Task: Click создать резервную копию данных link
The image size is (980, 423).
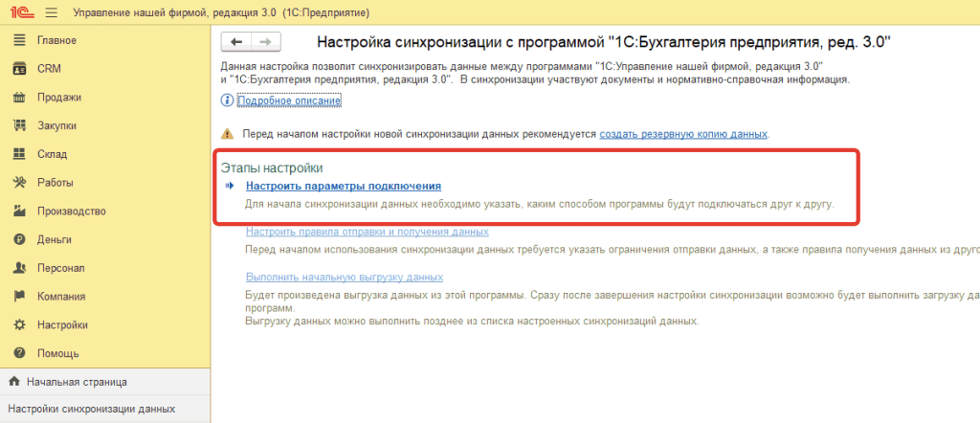Action: point(683,134)
